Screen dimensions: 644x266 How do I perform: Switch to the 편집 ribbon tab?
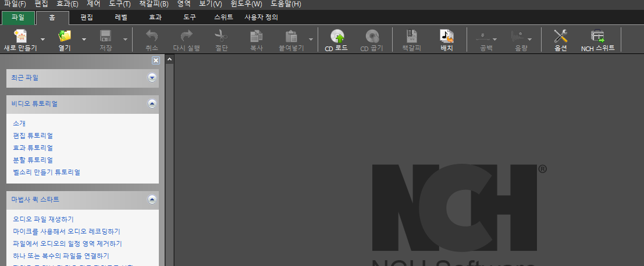pos(86,17)
